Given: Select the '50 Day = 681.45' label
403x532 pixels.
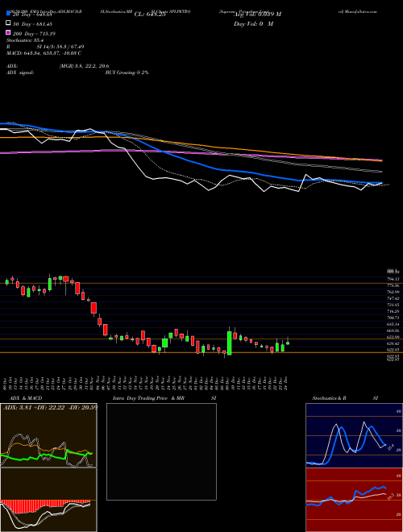Looking at the screenshot, I should coord(33,24).
